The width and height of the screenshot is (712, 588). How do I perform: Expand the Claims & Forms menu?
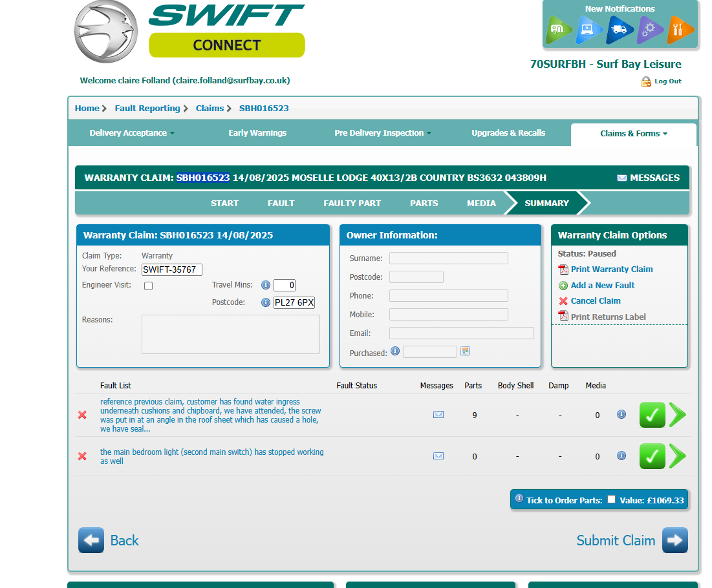[x=634, y=133]
